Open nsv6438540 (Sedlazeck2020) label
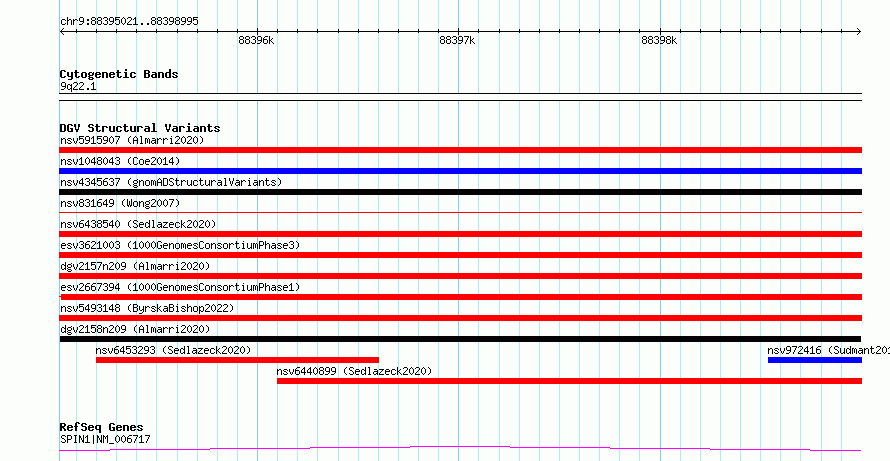This screenshot has width=890, height=461. coord(138,224)
